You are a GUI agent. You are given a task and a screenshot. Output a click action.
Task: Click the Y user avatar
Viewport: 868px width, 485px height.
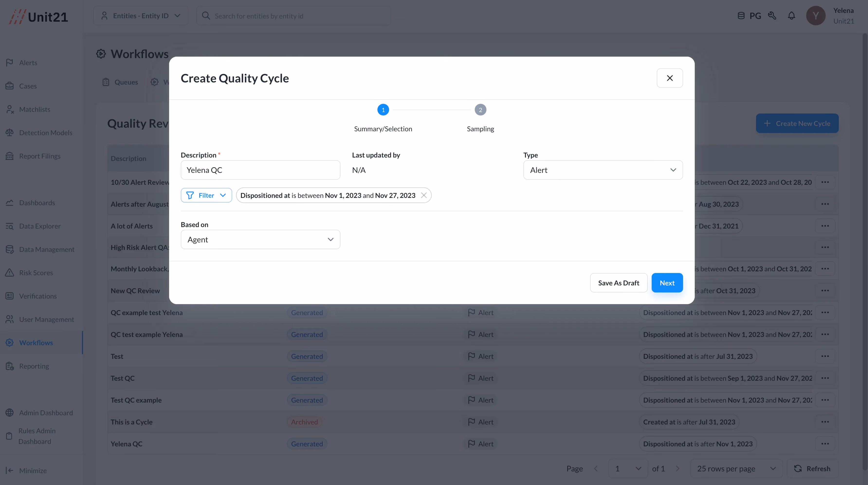(815, 16)
